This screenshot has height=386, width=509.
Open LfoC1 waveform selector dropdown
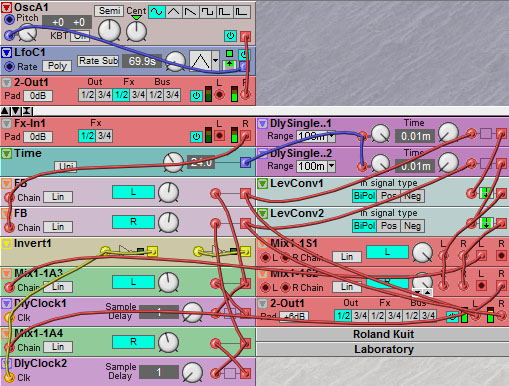(x=215, y=60)
